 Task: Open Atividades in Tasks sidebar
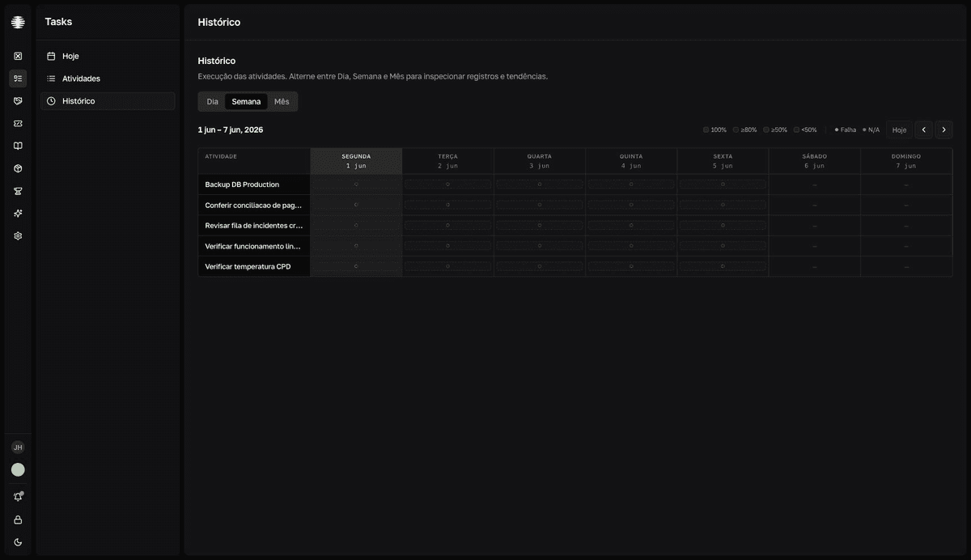pos(108,78)
